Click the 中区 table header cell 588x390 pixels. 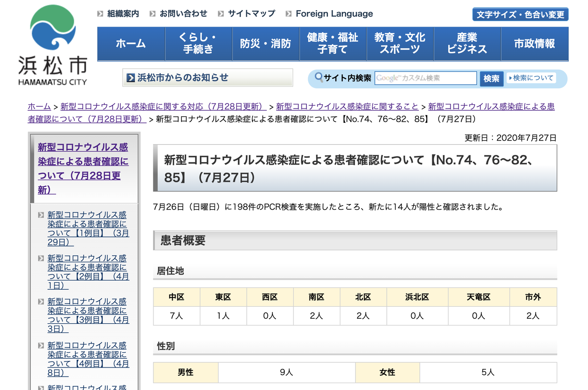pyautogui.click(x=177, y=297)
